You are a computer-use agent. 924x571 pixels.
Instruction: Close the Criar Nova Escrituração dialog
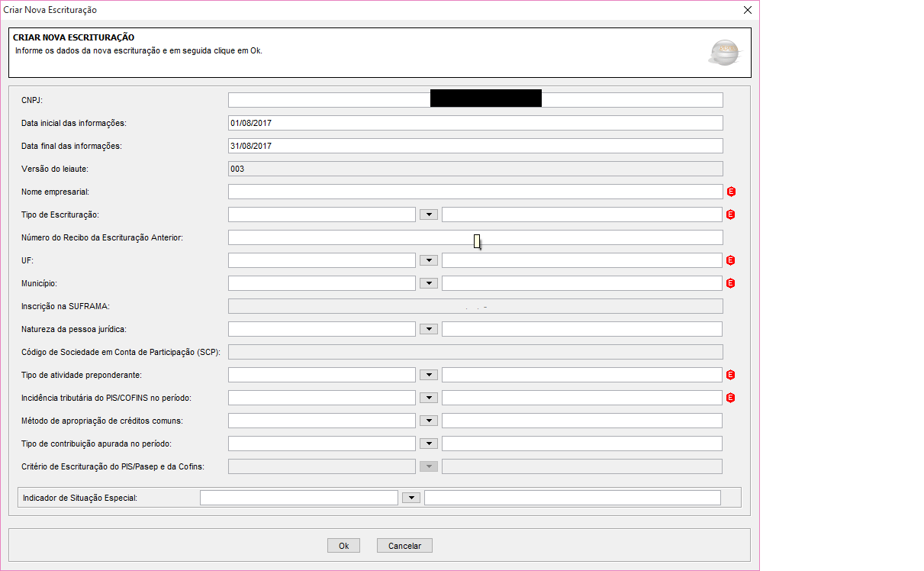point(748,10)
